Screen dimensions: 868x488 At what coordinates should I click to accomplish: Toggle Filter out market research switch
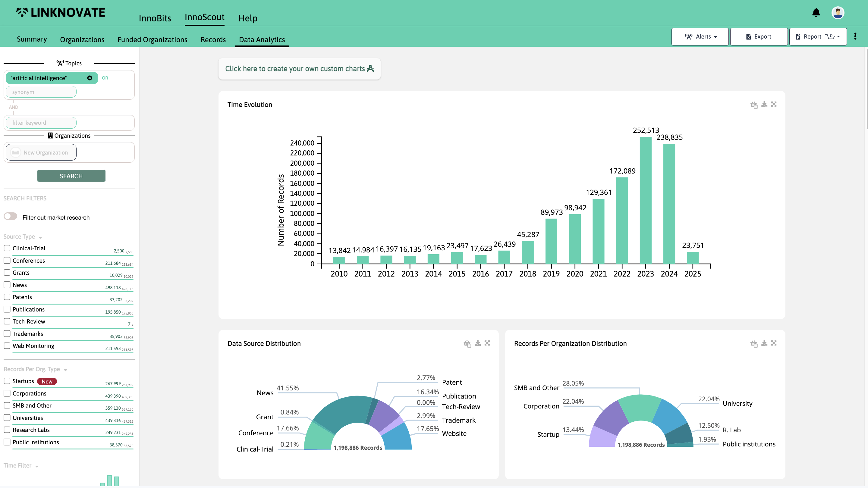11,216
